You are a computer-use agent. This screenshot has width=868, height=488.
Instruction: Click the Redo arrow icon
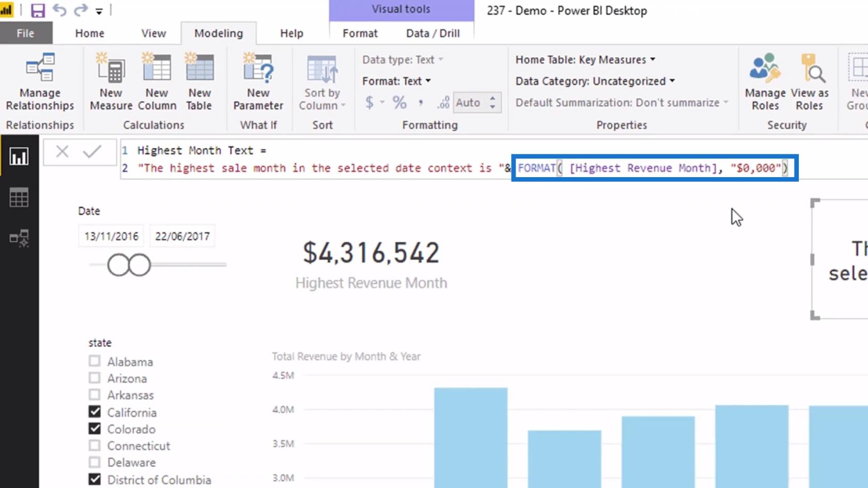point(81,10)
